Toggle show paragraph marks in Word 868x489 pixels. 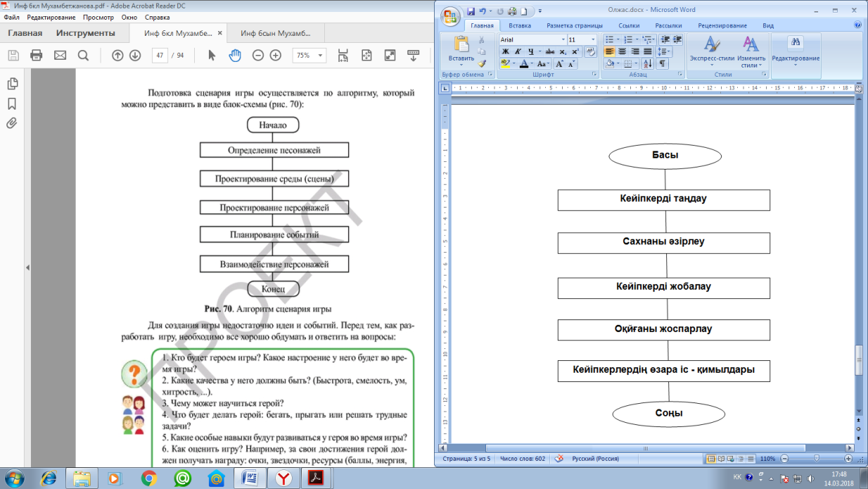pyautogui.click(x=662, y=63)
